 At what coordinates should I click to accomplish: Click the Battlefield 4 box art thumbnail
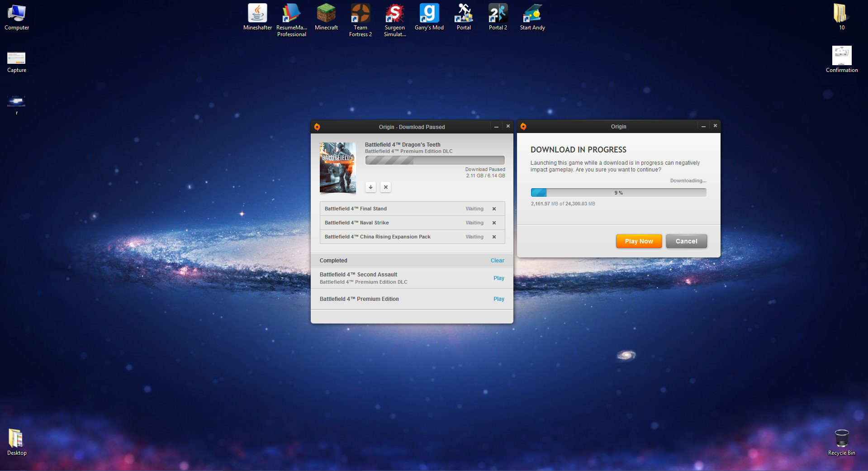pos(338,168)
